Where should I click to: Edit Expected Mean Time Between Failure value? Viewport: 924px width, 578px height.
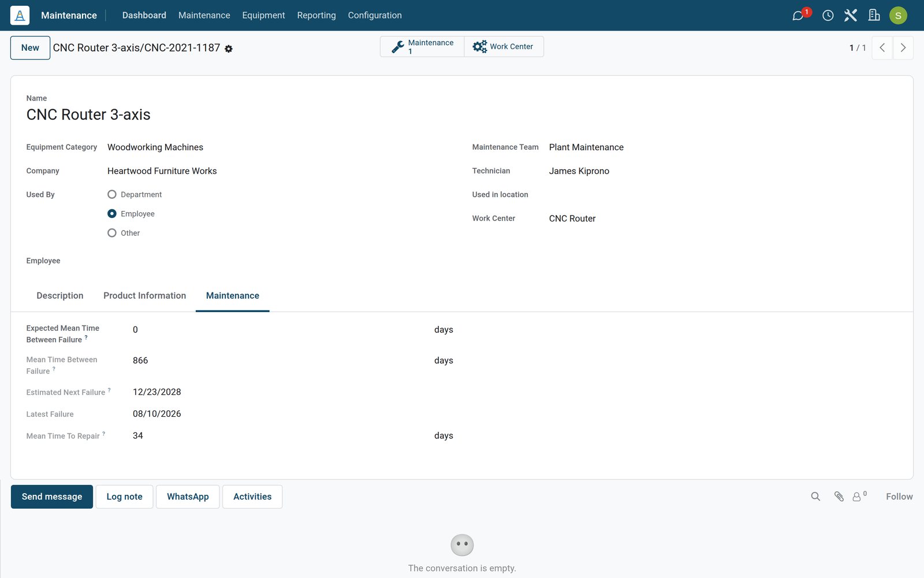(x=280, y=329)
